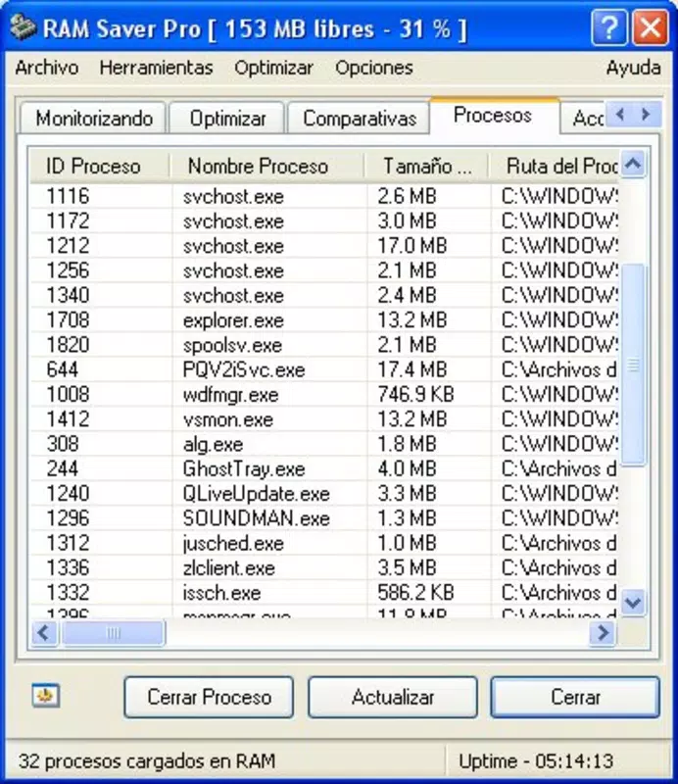Screen dimensions: 678x784
Task: Click the RAM Saver Pro title bar icon
Action: point(23,26)
